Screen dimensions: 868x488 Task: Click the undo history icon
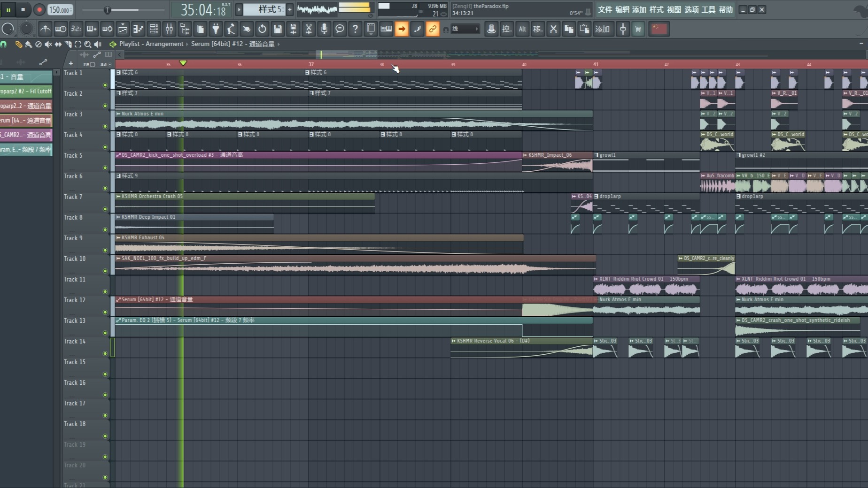click(262, 29)
